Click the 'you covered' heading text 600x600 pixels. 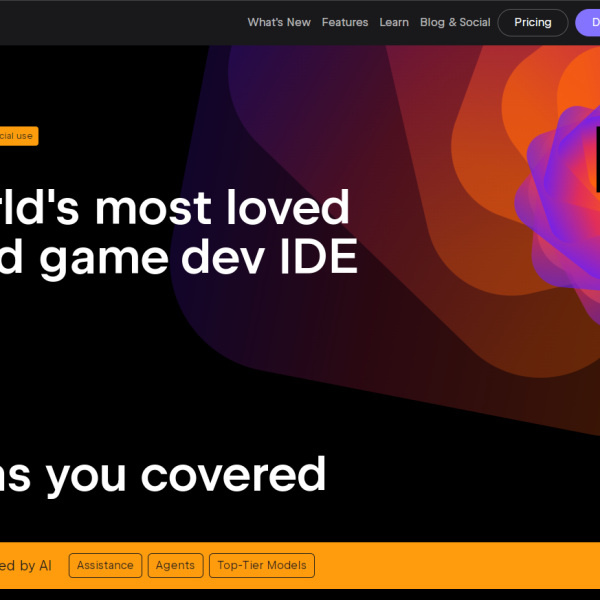pos(186,476)
